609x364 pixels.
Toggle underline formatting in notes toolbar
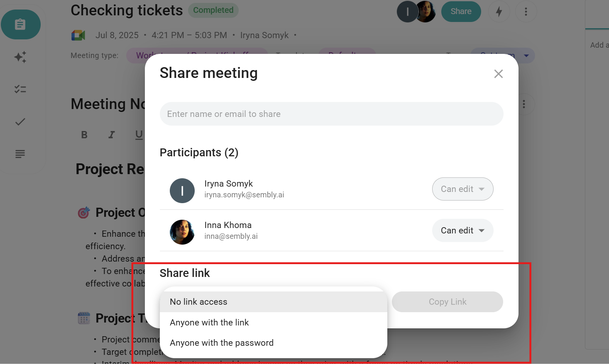(139, 135)
